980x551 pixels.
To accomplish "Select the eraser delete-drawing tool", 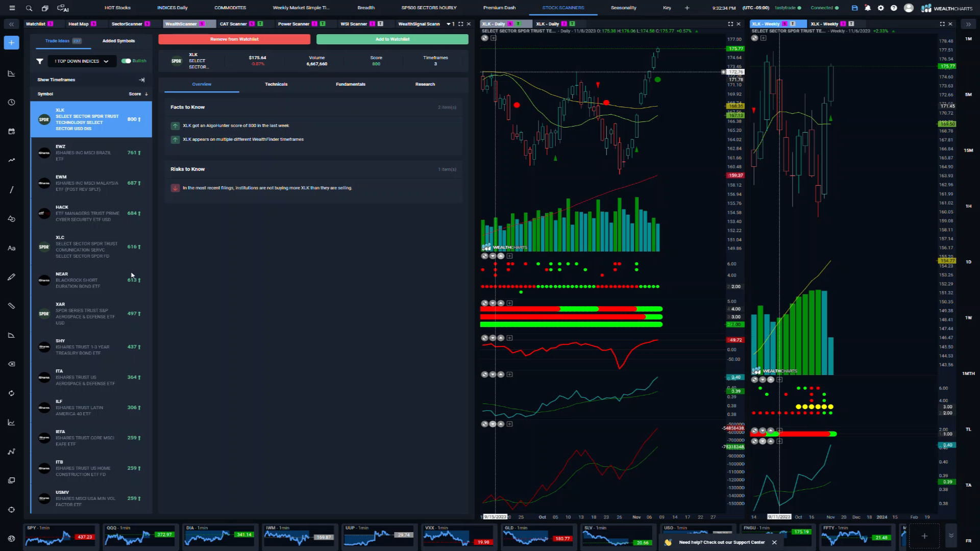I will (x=11, y=364).
